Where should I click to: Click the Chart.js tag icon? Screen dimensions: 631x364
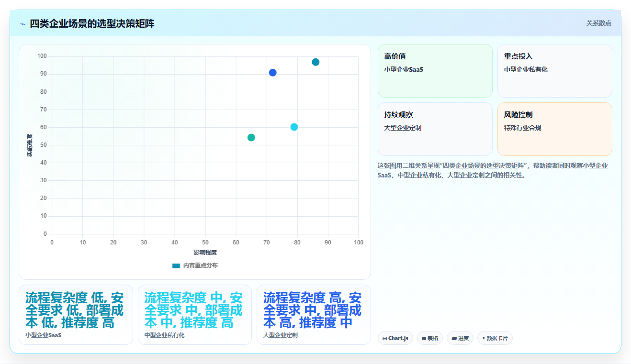coord(385,338)
